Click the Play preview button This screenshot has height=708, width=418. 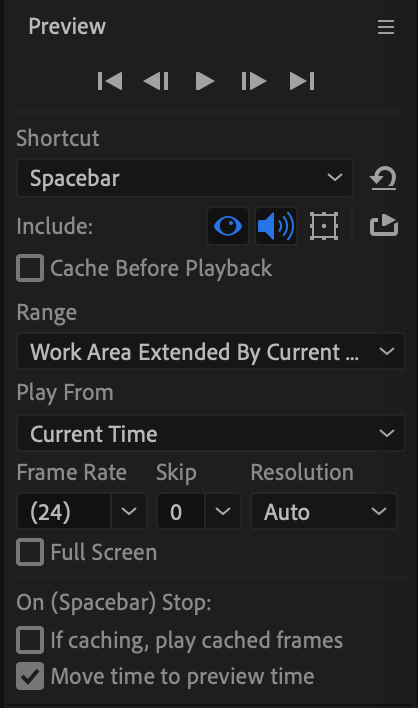tap(205, 81)
